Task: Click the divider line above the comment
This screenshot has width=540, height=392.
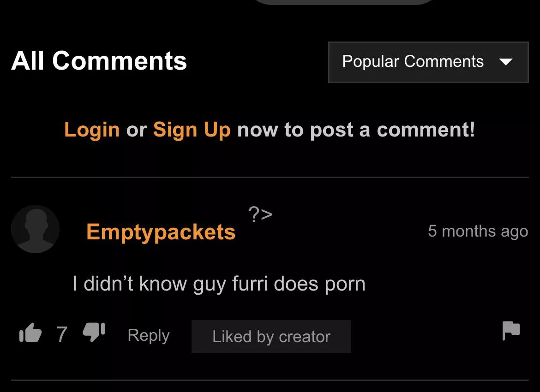Action: click(270, 177)
